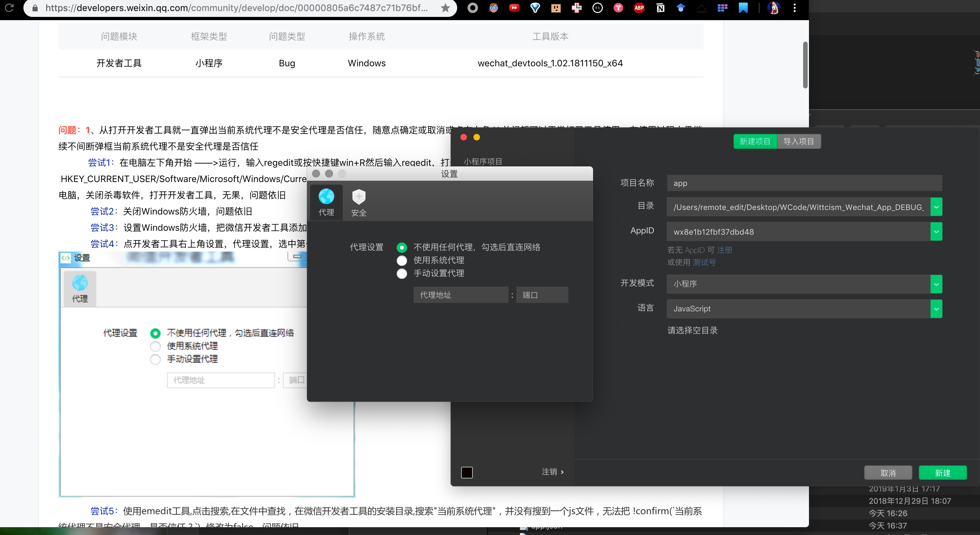Expand the project directory dropdown

[x=936, y=207]
